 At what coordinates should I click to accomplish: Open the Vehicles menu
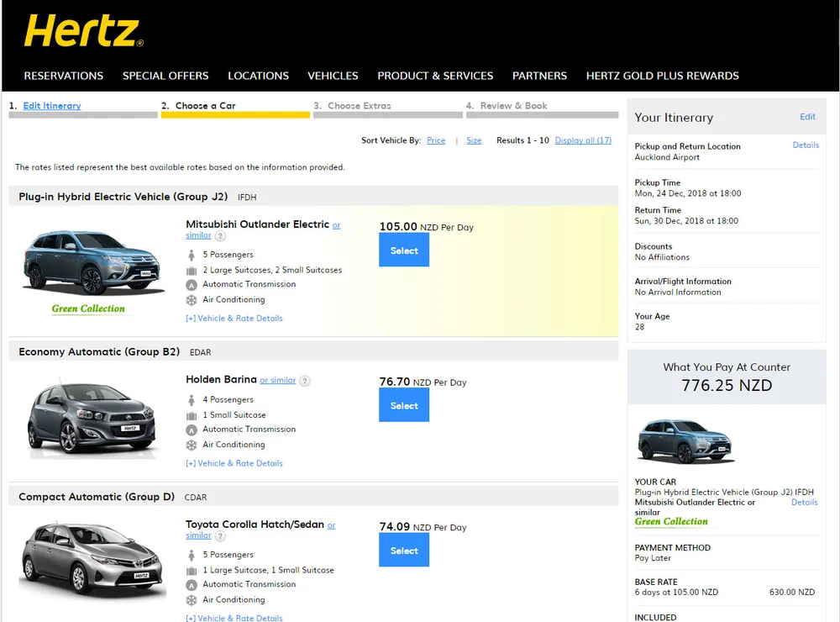[x=333, y=76]
